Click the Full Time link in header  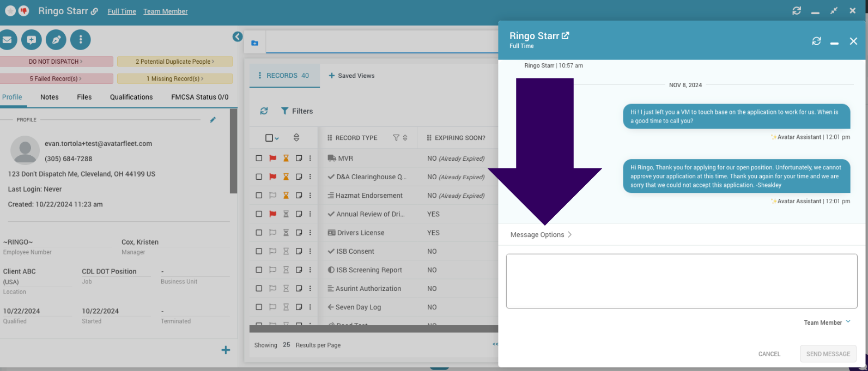click(122, 11)
